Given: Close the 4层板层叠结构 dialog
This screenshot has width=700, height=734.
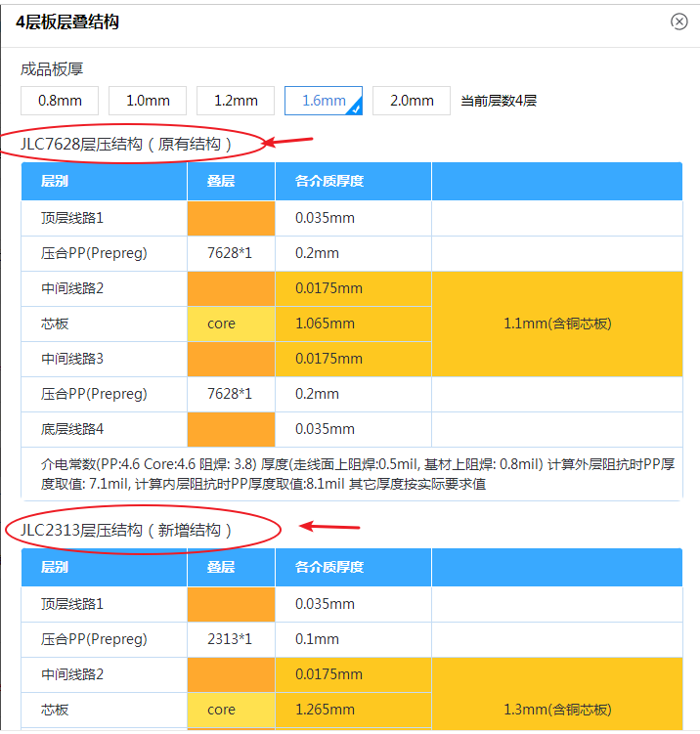Looking at the screenshot, I should pyautogui.click(x=678, y=21).
